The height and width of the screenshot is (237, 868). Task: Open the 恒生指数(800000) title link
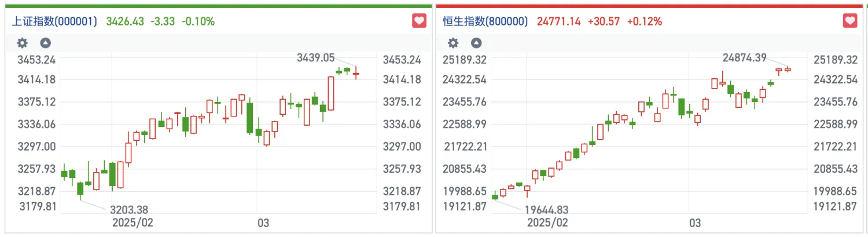coord(485,21)
